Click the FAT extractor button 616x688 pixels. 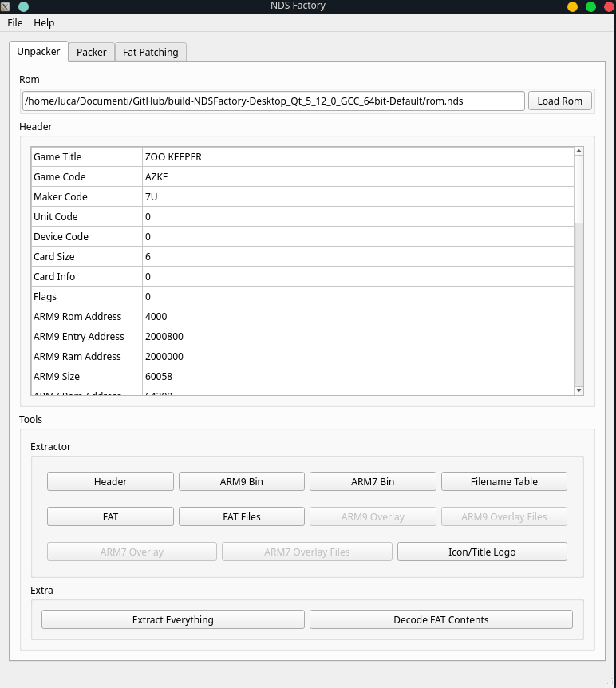(x=110, y=516)
